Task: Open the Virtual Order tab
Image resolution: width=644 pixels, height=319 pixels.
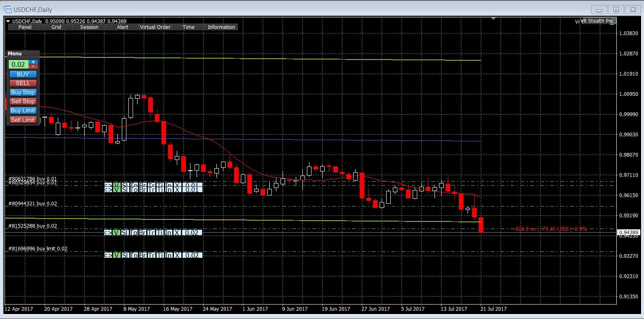Action: tap(155, 27)
